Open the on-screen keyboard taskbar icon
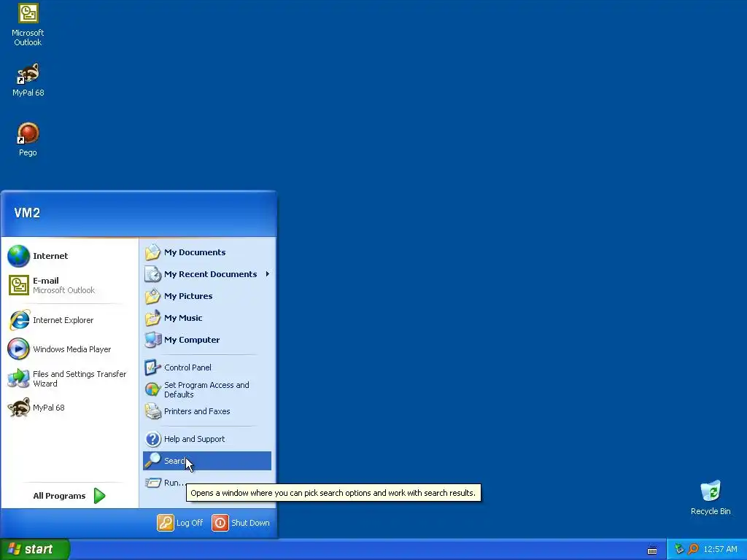The image size is (747, 560). [x=652, y=551]
